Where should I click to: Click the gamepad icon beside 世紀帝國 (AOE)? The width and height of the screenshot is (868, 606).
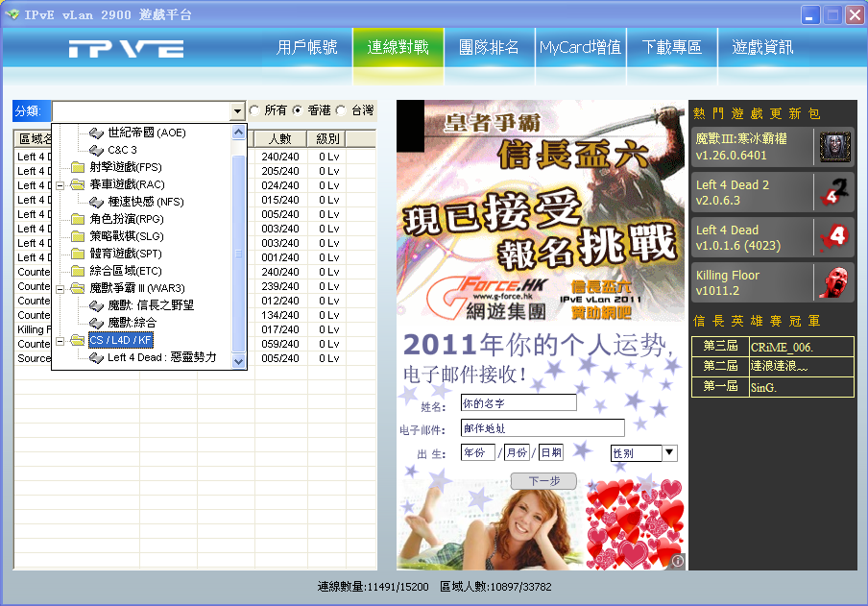(x=96, y=133)
